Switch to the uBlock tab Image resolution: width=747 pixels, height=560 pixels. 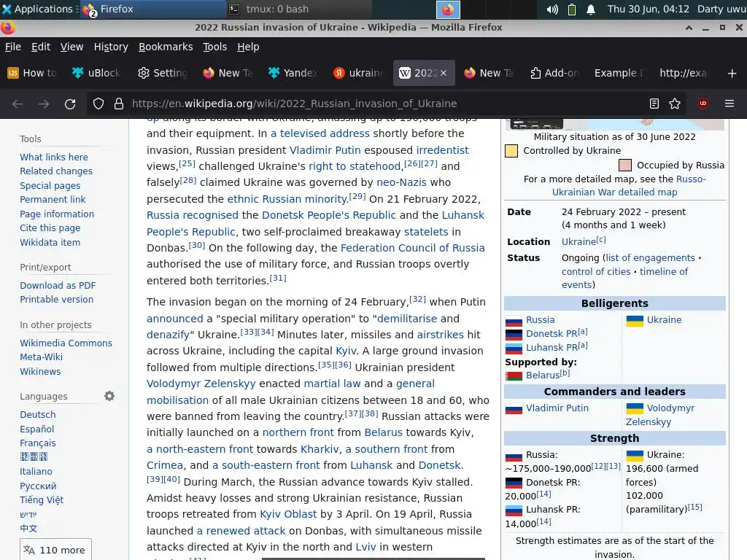click(x=97, y=73)
